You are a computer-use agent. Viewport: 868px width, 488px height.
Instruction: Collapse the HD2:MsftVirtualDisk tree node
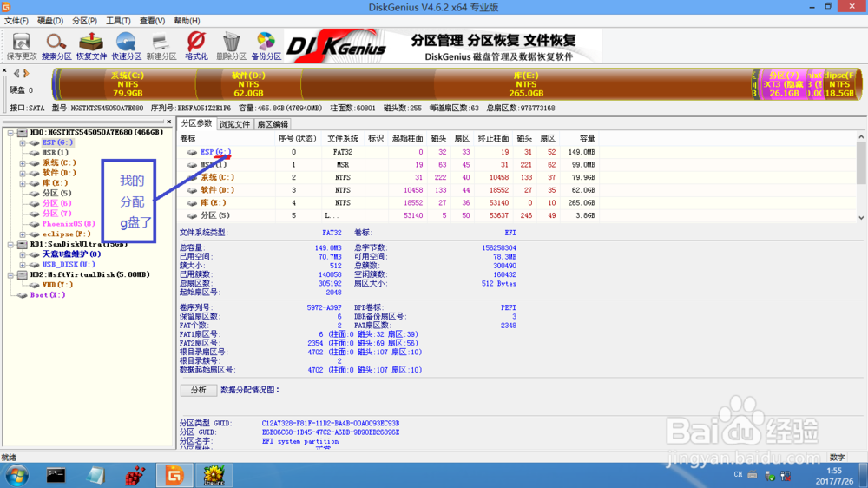(x=10, y=274)
